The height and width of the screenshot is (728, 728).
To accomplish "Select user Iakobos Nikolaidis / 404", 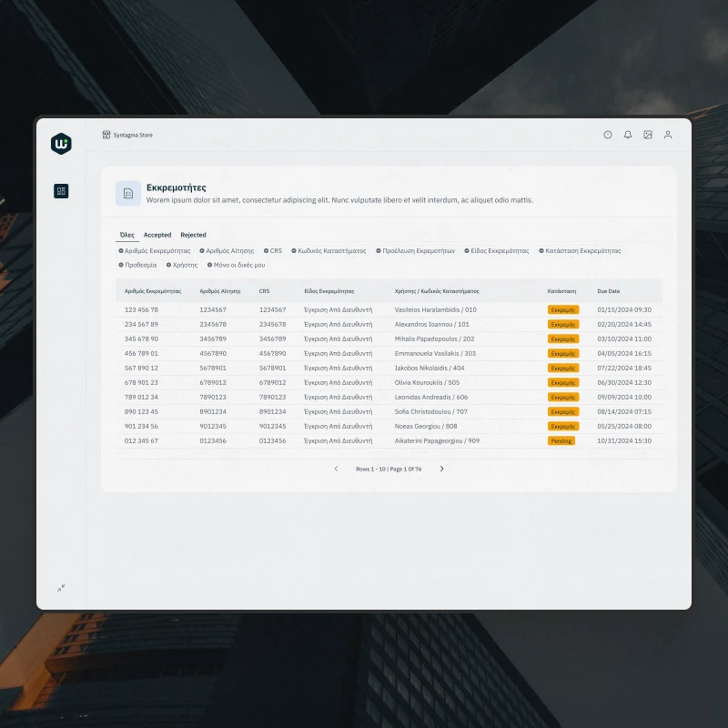I will (x=430, y=368).
